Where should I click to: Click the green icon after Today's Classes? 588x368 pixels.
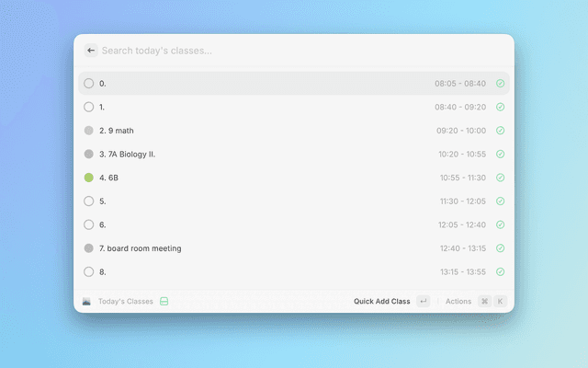164,301
